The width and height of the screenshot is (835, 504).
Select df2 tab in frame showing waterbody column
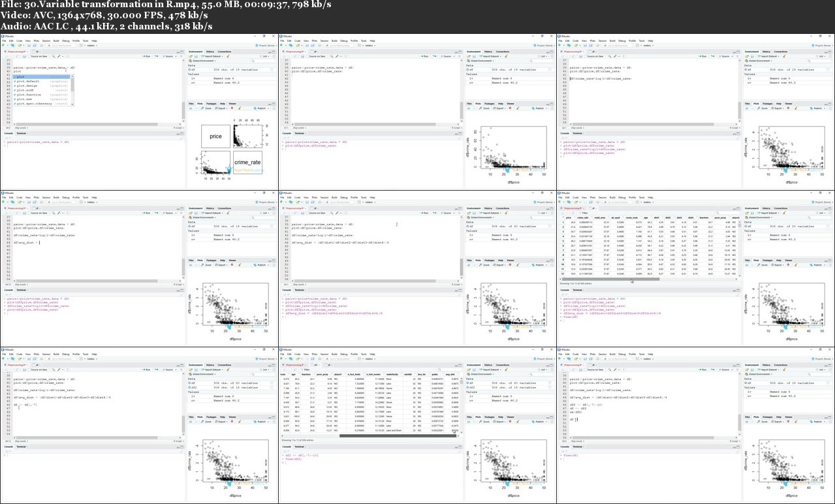tap(316, 365)
